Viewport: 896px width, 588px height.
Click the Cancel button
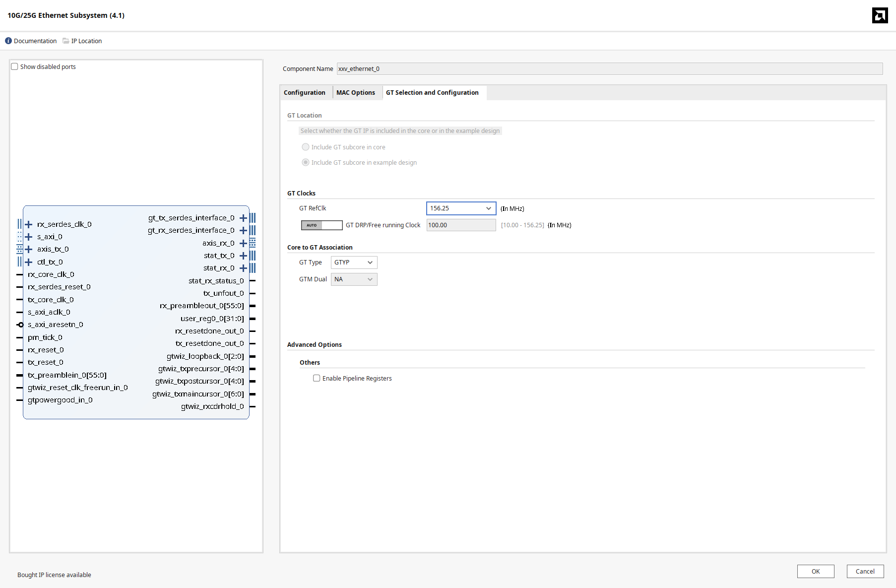click(865, 571)
